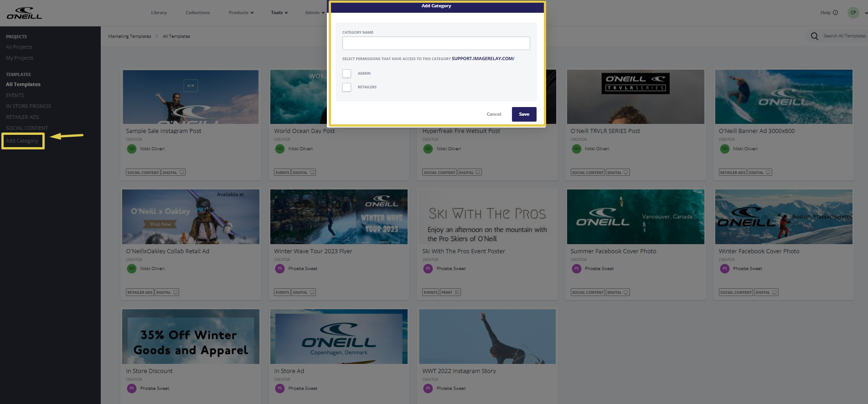Open In Store Discount thumbnail

[191, 337]
